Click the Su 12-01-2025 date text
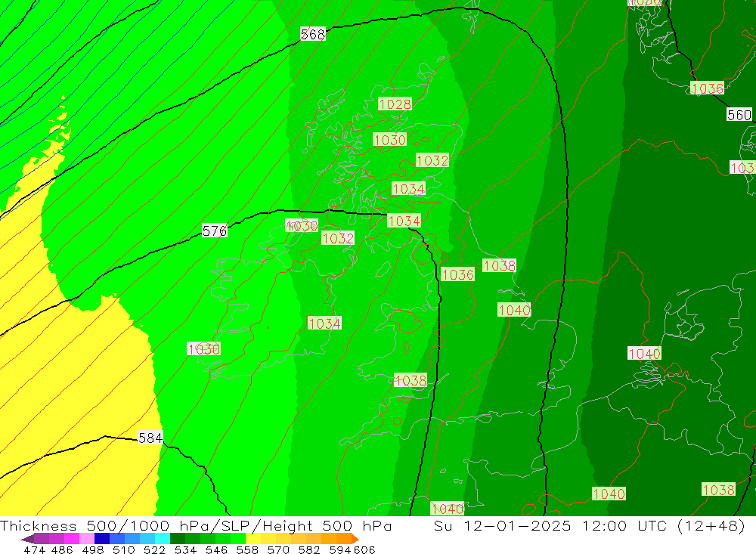The image size is (756, 554). coord(503,525)
